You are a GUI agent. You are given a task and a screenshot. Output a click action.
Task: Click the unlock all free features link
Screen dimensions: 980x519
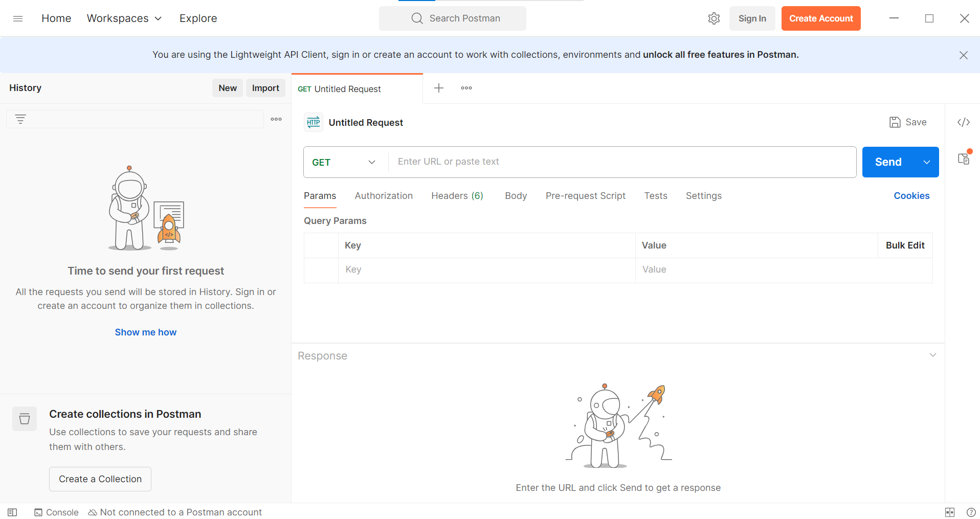point(721,55)
